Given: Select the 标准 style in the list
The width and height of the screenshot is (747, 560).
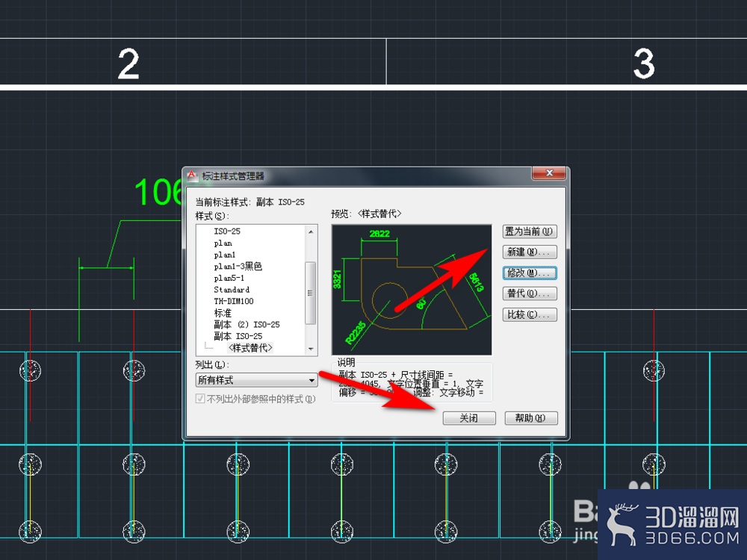Looking at the screenshot, I should click(223, 313).
